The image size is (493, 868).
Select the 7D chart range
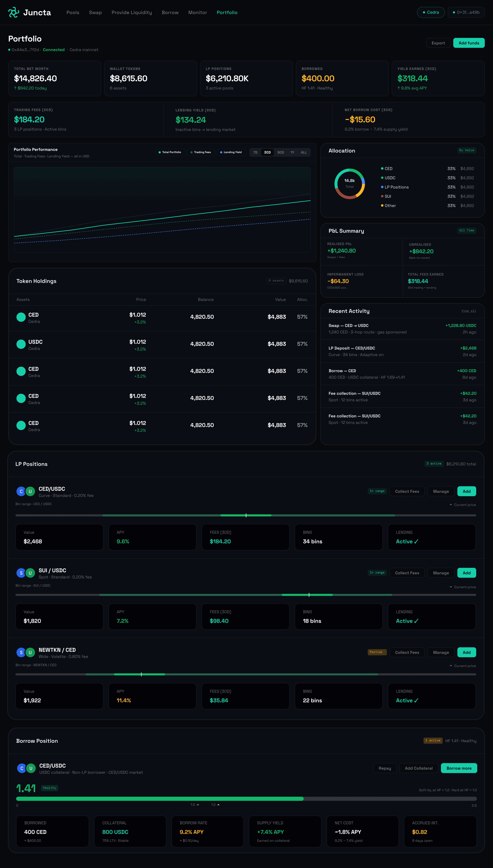point(255,152)
